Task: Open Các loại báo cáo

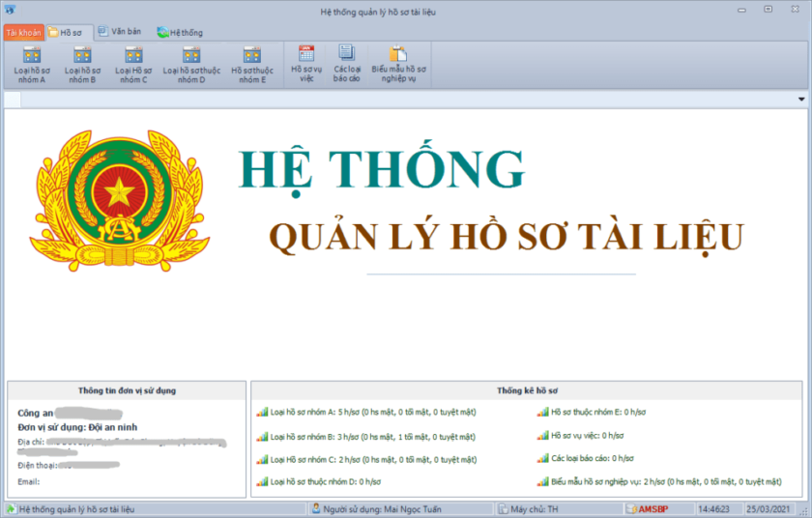Action: click(x=347, y=64)
